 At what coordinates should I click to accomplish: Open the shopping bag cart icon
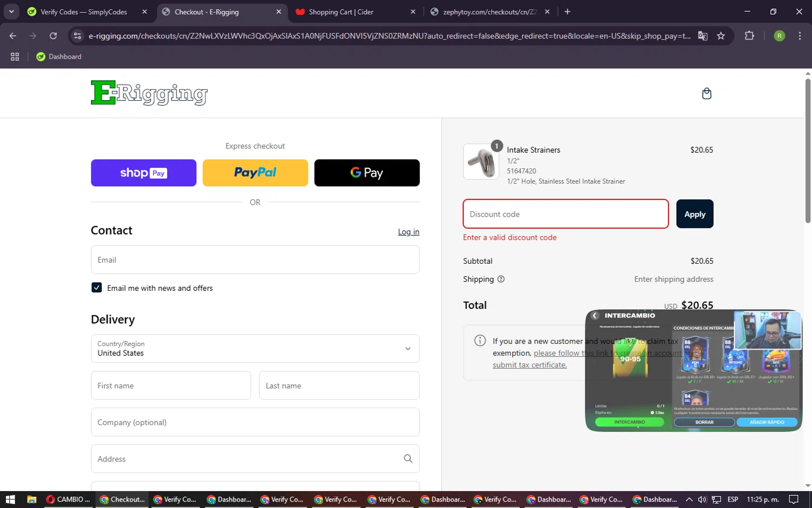coord(706,94)
